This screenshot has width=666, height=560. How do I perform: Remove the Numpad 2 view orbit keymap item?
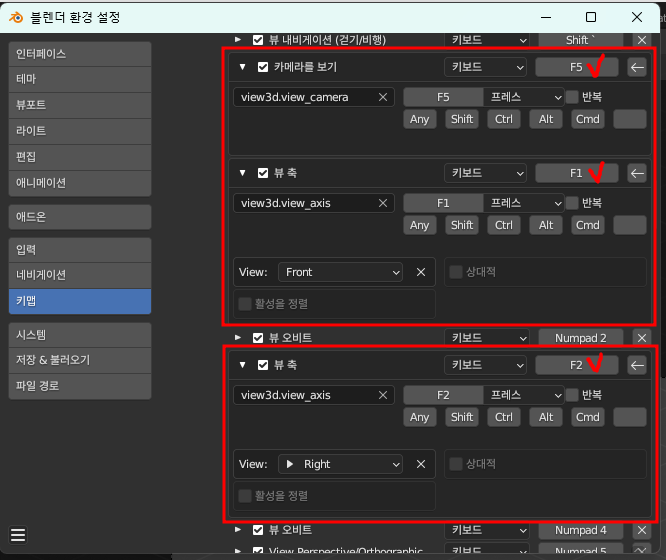(x=642, y=338)
